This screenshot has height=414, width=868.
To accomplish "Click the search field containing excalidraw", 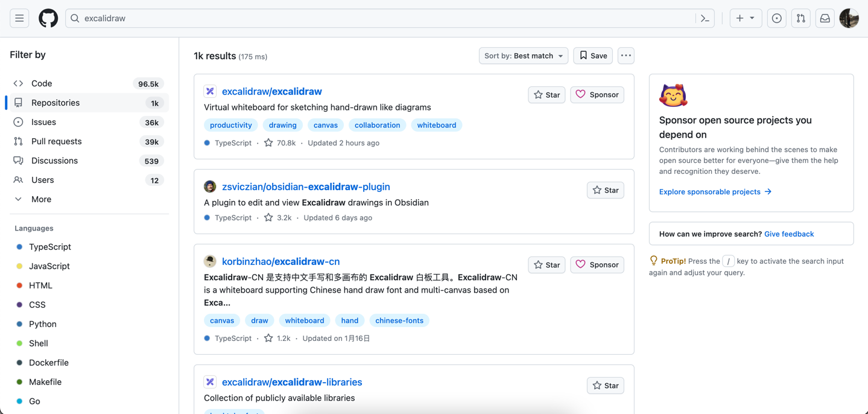I will [386, 18].
